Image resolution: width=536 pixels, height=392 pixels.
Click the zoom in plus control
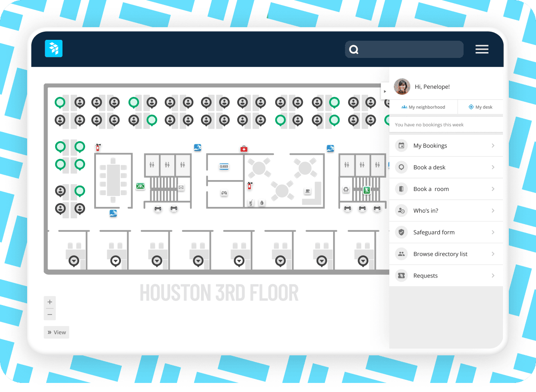click(x=50, y=301)
